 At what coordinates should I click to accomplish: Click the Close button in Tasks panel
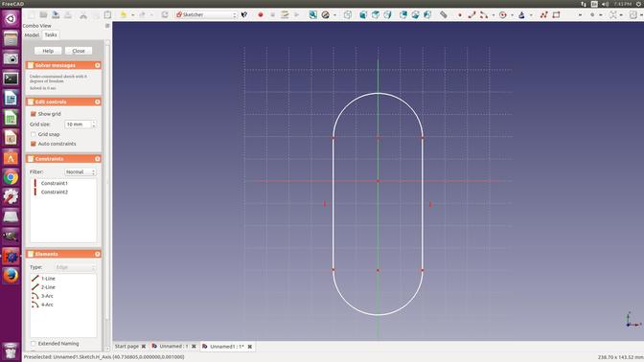pyautogui.click(x=79, y=51)
